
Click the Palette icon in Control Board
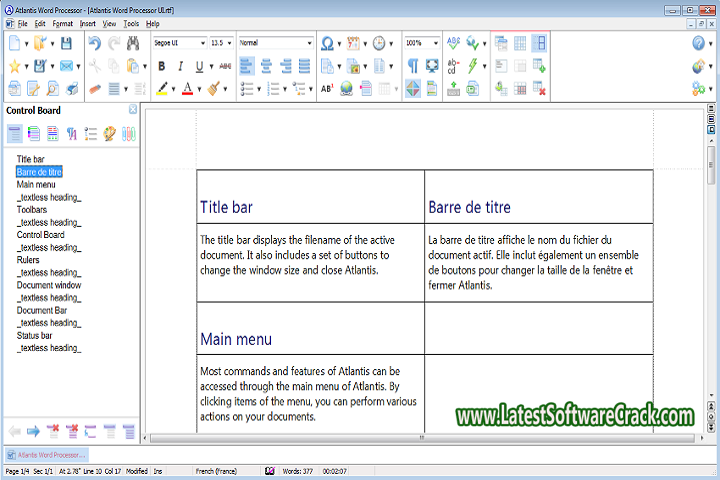pos(110,134)
